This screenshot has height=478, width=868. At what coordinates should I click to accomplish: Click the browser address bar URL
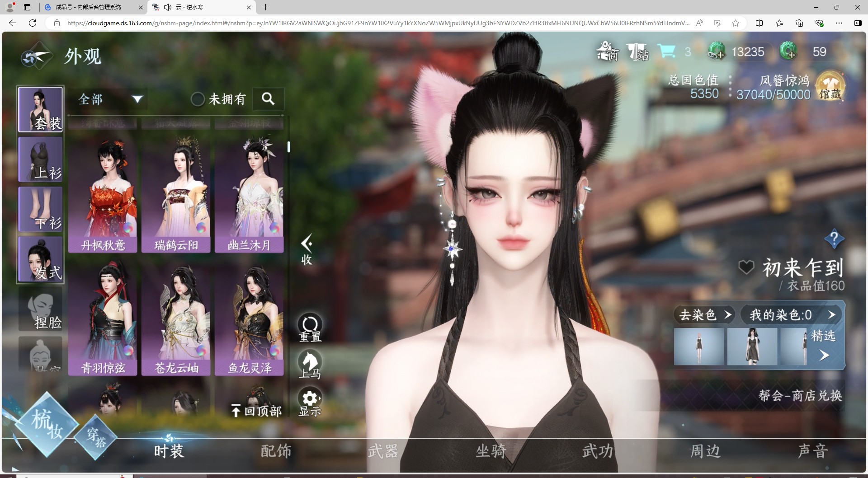tap(378, 23)
